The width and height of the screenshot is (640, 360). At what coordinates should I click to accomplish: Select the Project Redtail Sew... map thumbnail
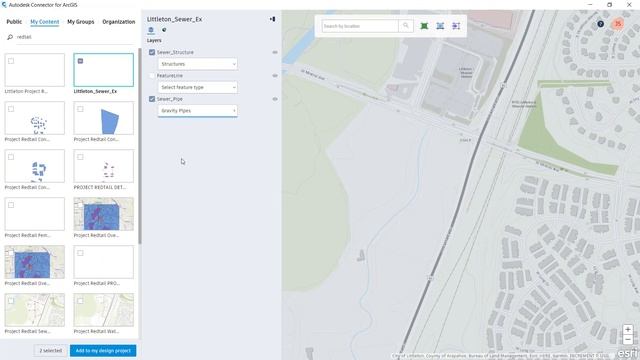[x=35, y=310]
